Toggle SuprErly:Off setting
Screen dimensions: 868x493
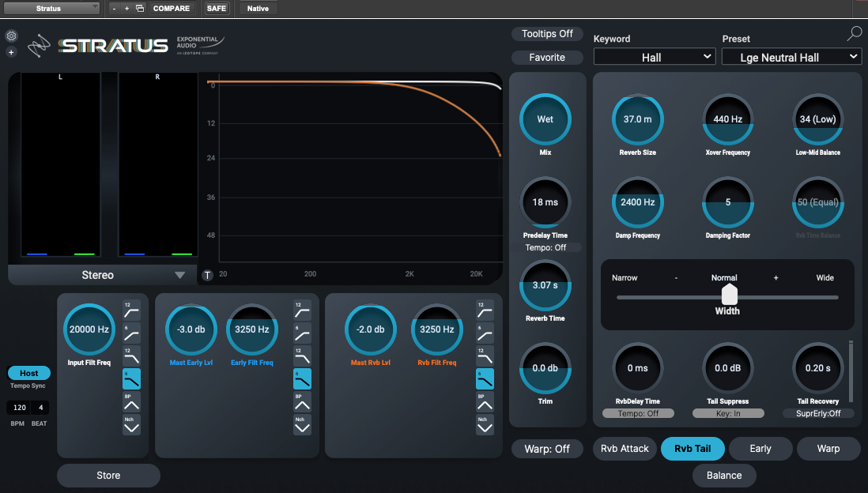818,413
